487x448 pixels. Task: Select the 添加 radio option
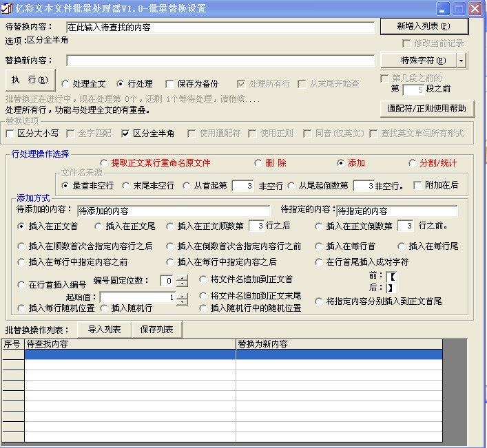(x=351, y=163)
